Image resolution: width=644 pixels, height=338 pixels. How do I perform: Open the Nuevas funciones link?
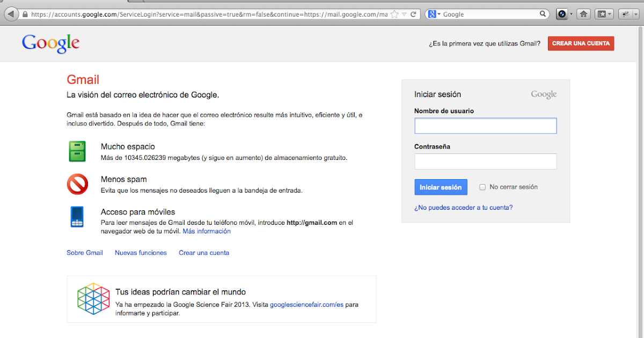141,253
